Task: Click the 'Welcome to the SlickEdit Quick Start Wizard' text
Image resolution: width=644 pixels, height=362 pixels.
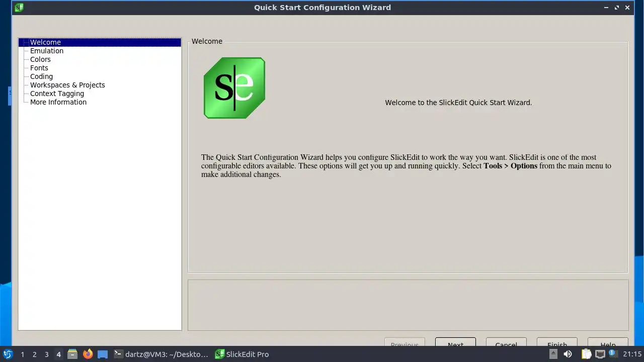Action: pyautogui.click(x=458, y=103)
